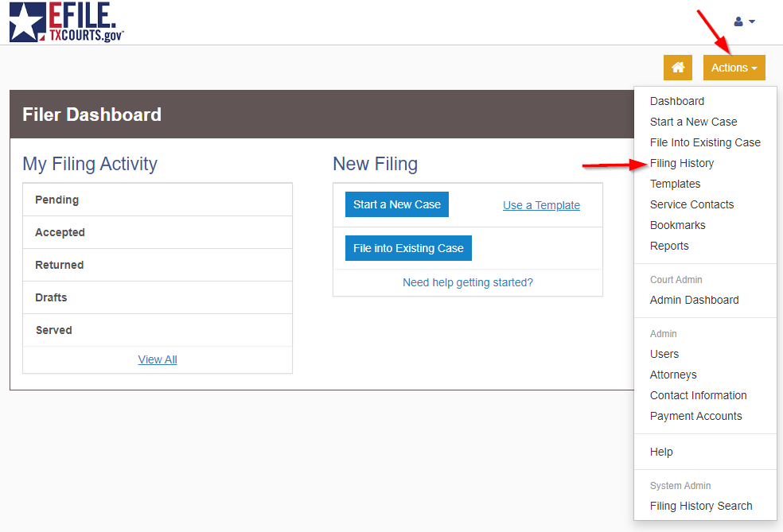The width and height of the screenshot is (783, 532).
Task: Open Filing History Search entry
Action: point(700,506)
